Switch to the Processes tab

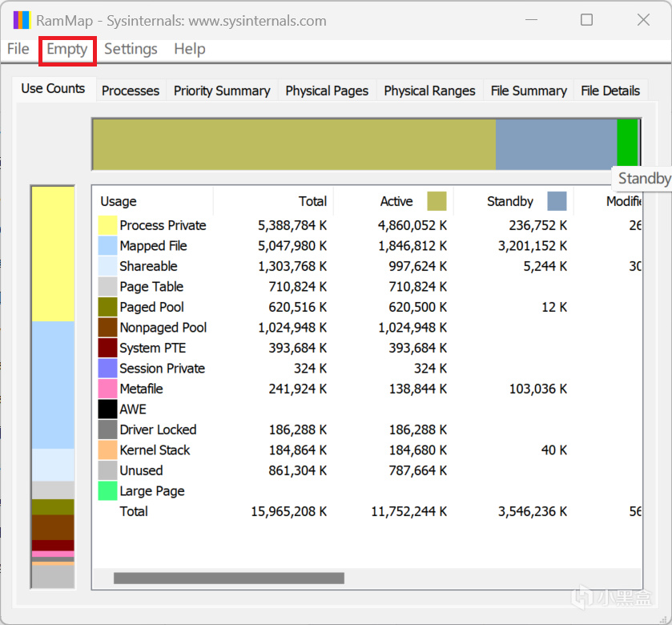(x=131, y=91)
